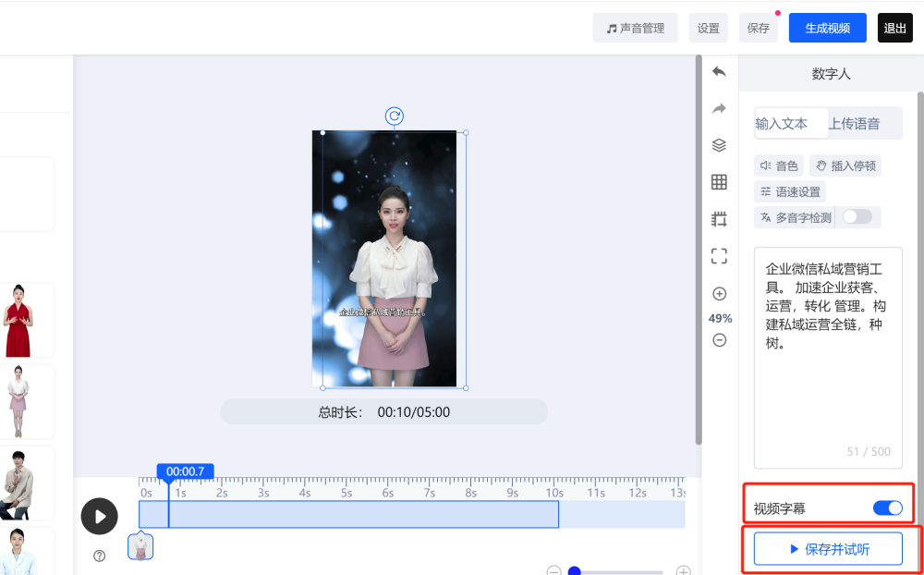Image resolution: width=924 pixels, height=575 pixels.
Task: Click the timeline zoom-in plus icon
Action: (x=683, y=571)
